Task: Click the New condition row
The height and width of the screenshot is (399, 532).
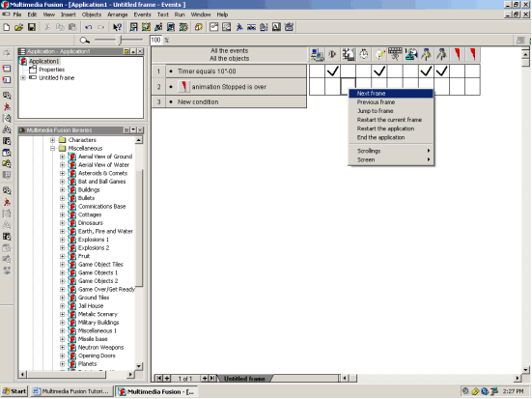Action: [x=237, y=101]
